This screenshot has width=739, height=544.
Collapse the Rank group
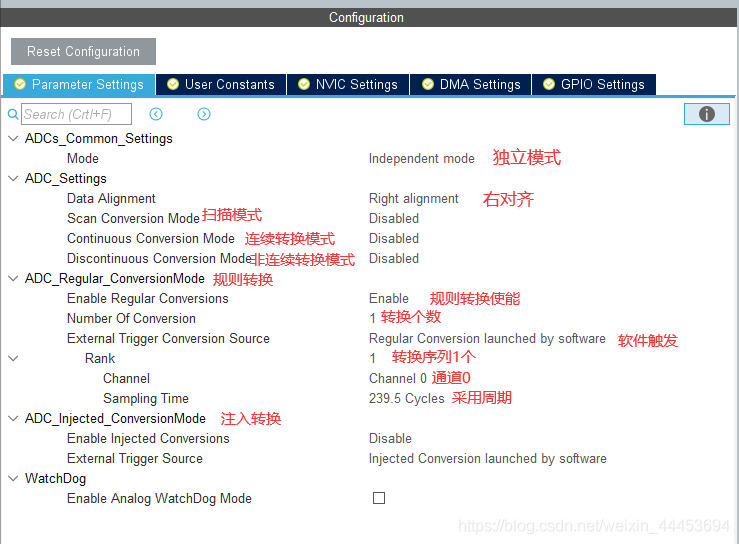tap(13, 358)
